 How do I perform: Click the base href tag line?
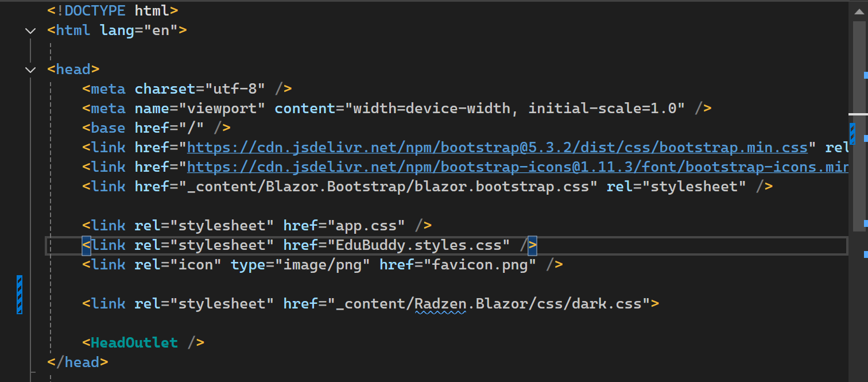[x=156, y=128]
